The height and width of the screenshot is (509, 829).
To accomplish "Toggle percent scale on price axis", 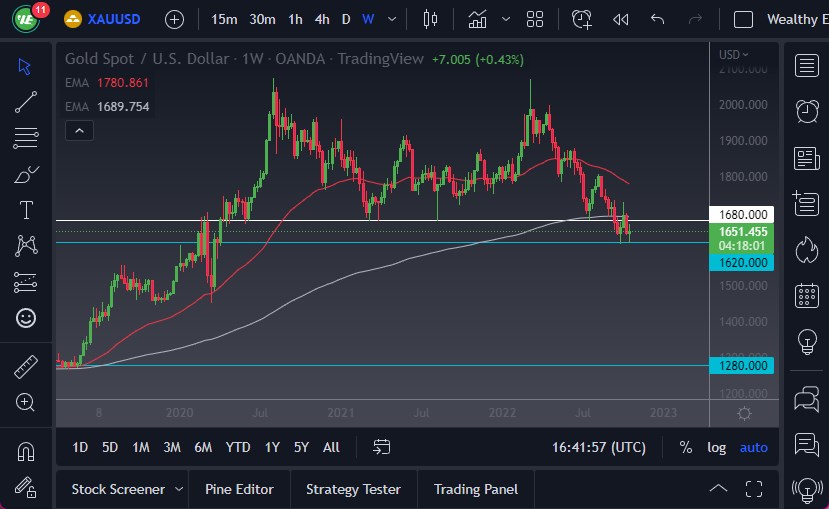I will coord(685,447).
